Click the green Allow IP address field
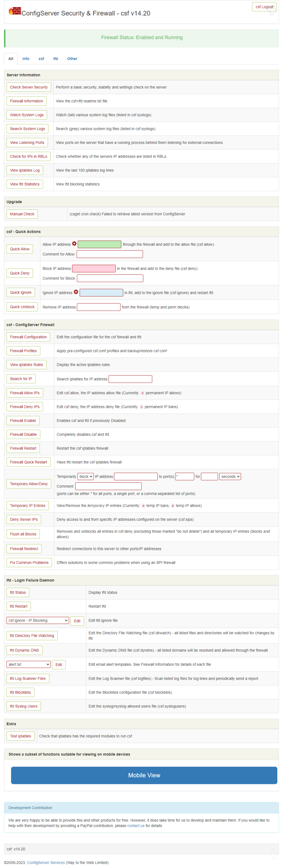Image resolution: width=283 pixels, height=868 pixels. pyautogui.click(x=99, y=244)
